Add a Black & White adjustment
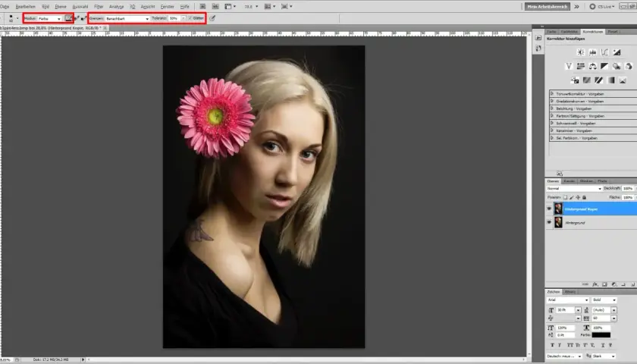 [x=604, y=66]
